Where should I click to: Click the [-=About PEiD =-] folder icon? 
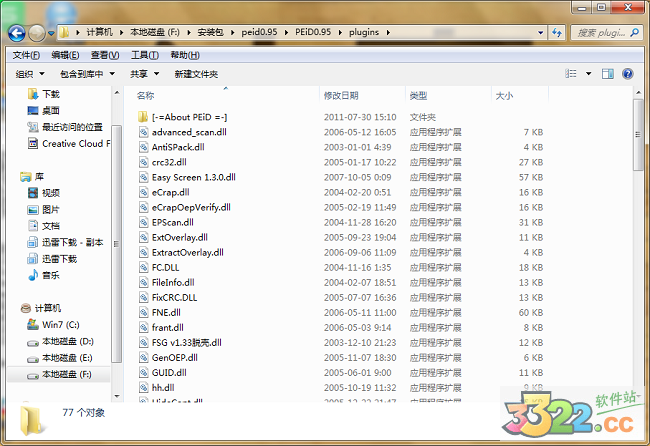click(x=143, y=117)
